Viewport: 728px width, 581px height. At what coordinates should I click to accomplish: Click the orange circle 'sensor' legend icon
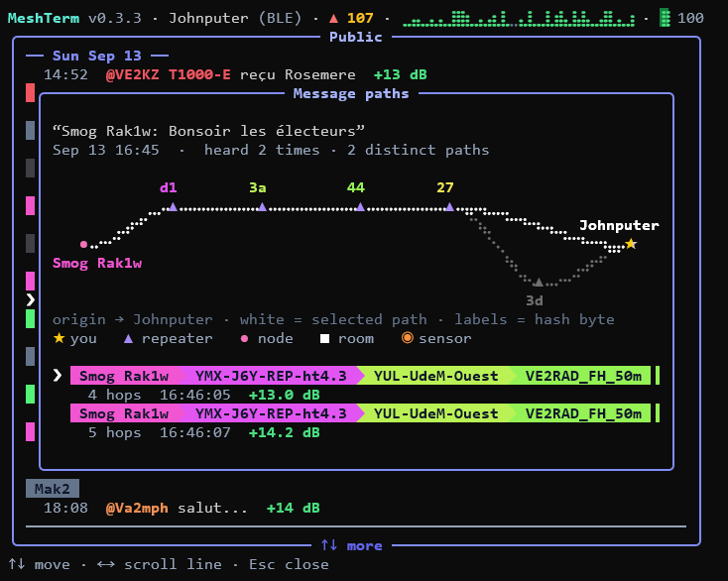click(408, 338)
